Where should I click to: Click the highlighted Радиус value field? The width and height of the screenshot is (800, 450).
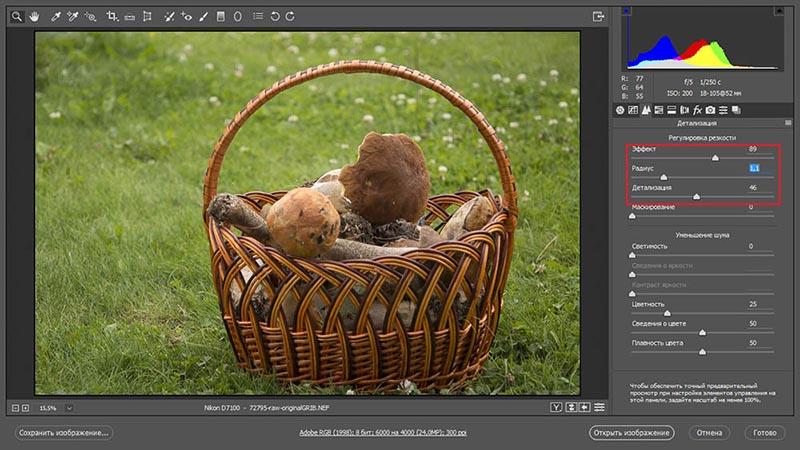(754, 168)
